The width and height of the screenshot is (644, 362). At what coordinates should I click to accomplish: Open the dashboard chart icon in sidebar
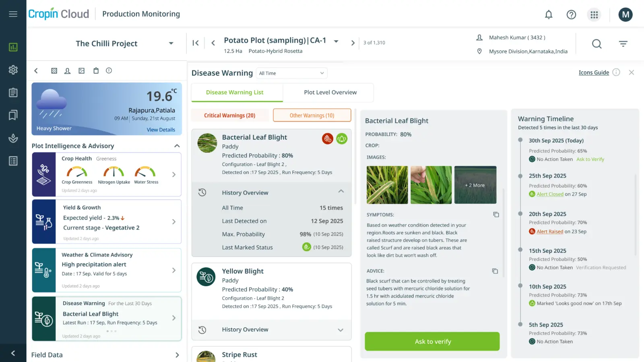[13, 47]
